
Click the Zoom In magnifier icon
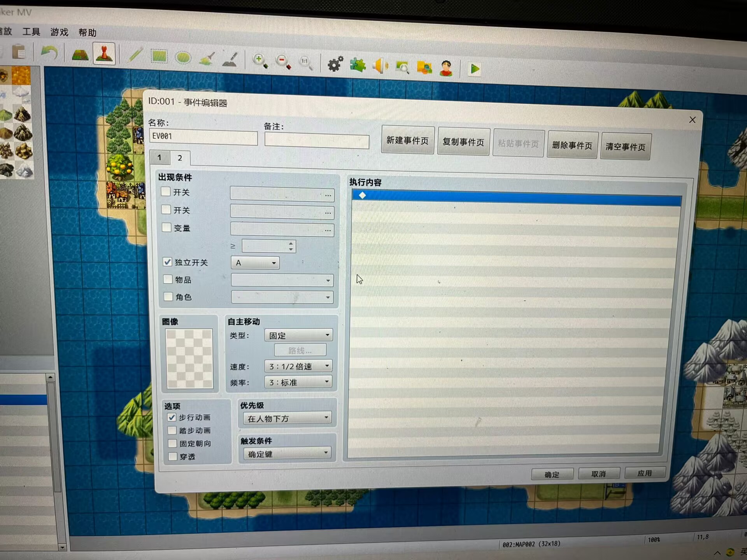(x=260, y=61)
